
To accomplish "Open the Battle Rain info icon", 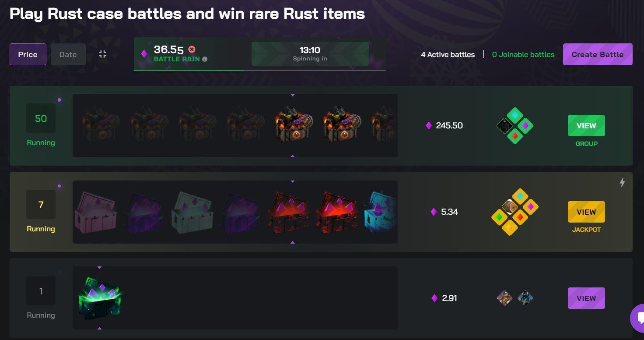I will 205,59.
